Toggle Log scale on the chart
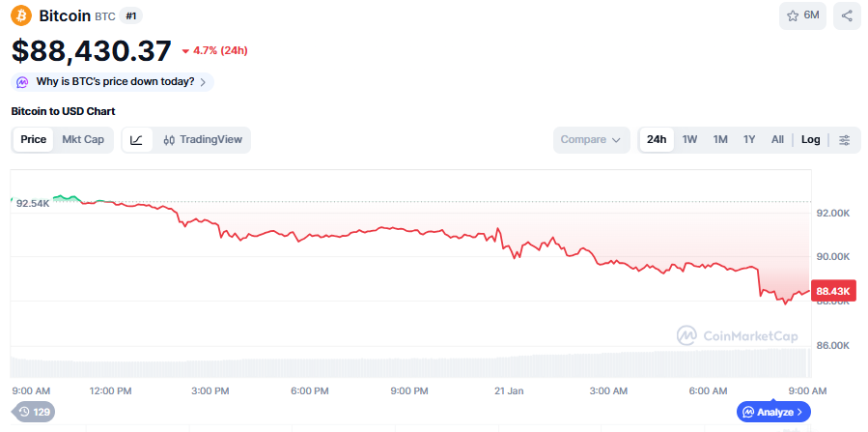 point(810,139)
